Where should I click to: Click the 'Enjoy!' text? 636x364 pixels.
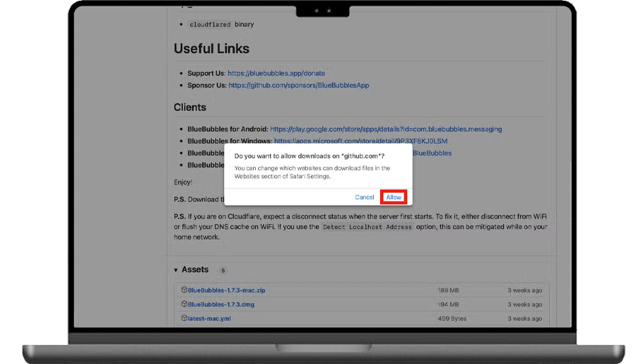pyautogui.click(x=183, y=182)
